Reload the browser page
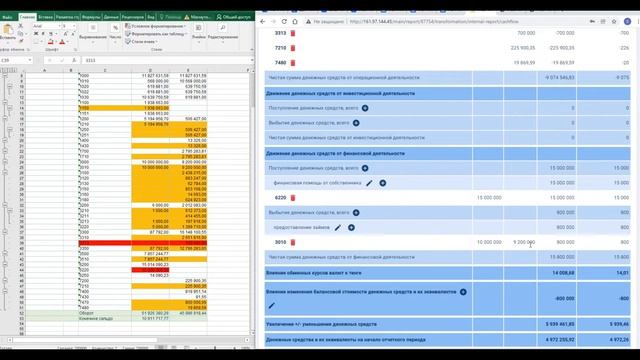Screen dimensions: 640x360 click(x=284, y=22)
